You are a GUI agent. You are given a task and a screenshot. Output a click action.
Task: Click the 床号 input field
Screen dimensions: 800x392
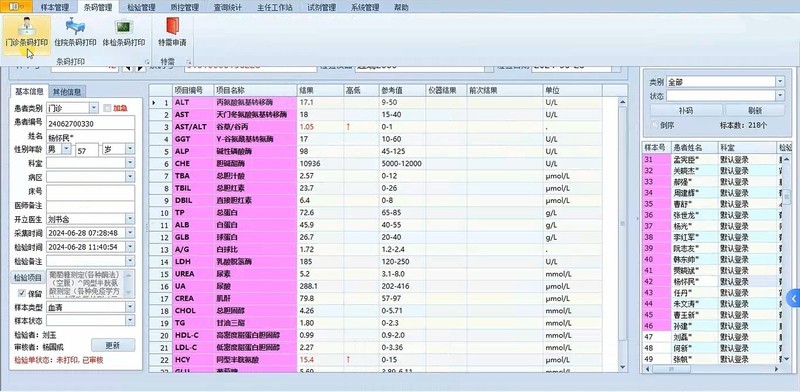(90, 191)
